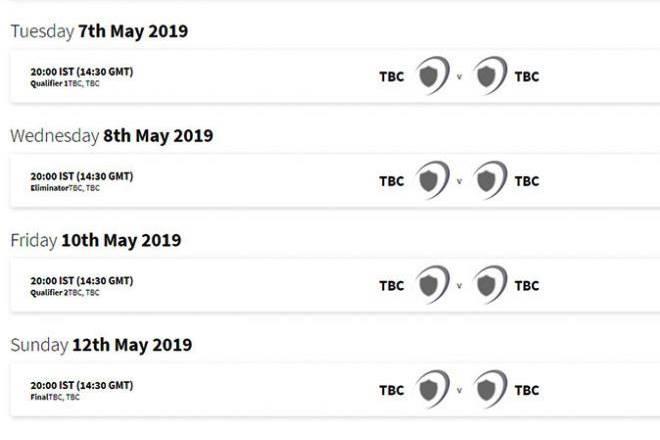Click left team shield in Final match
The width and height of the screenshot is (660, 440).
point(431,389)
